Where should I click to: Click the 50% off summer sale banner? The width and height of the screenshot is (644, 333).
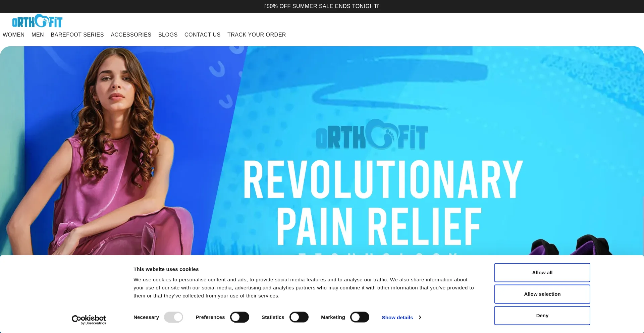(x=322, y=6)
